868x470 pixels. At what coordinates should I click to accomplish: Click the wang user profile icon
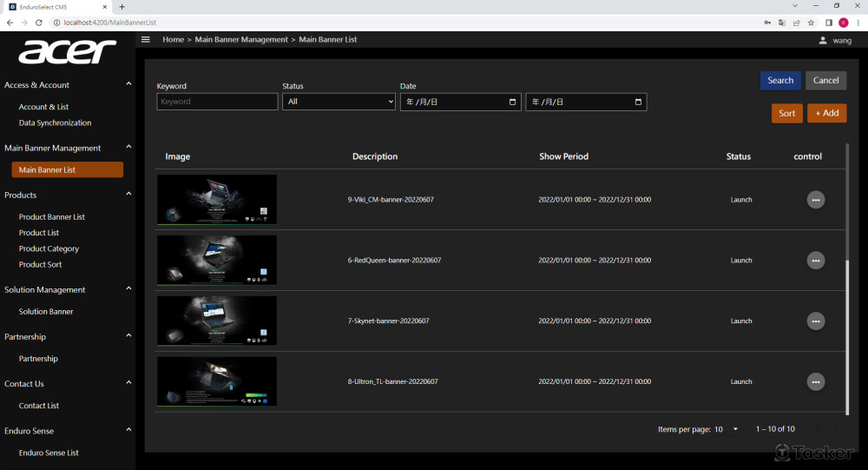tap(823, 40)
